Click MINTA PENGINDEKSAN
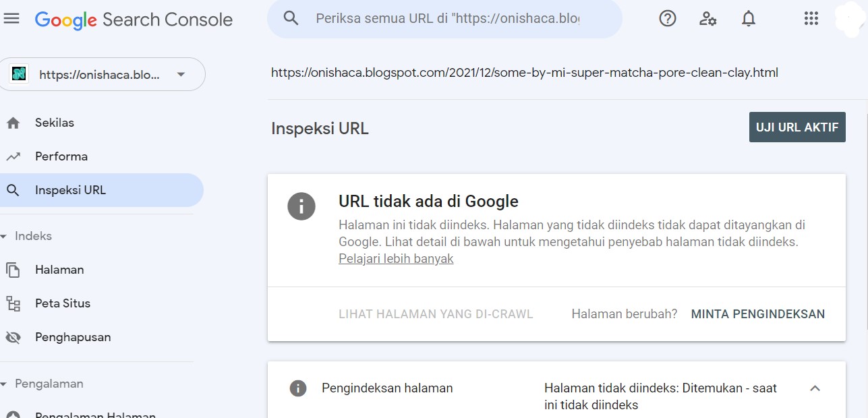 (x=758, y=314)
